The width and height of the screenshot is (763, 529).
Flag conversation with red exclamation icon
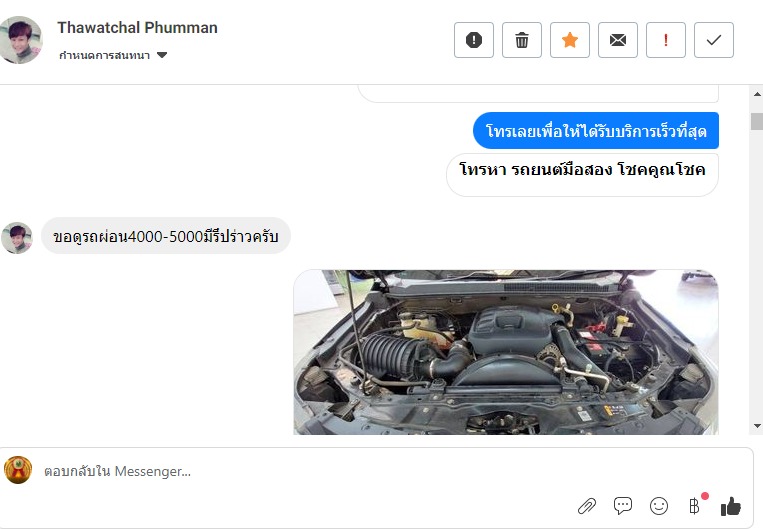666,40
